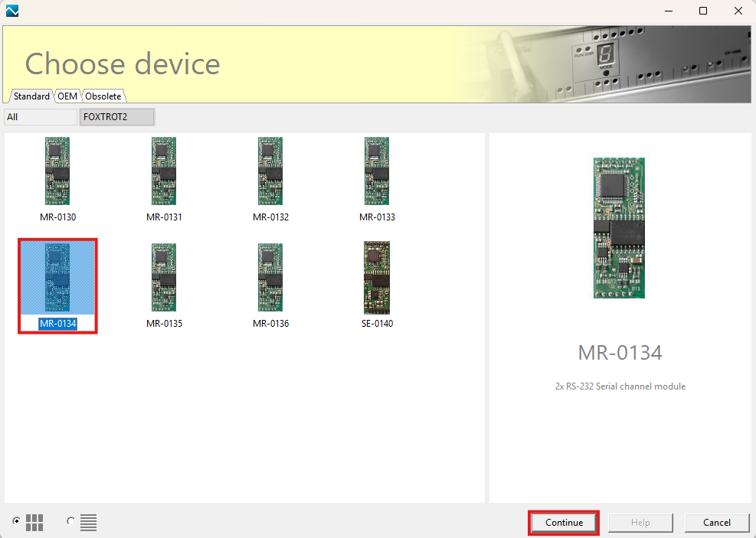
Task: Select the FOXTROT2 filter category
Action: 117,117
